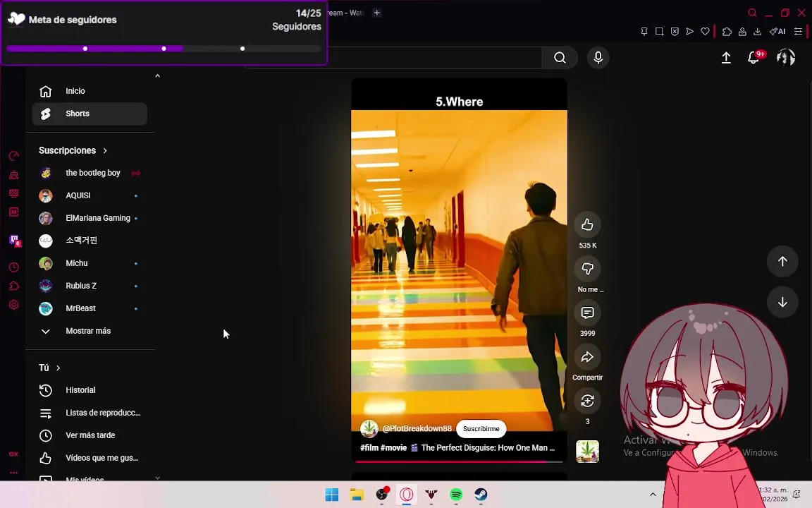Open the browser's pinboard pin icon
The image size is (812, 508).
pyautogui.click(x=644, y=32)
